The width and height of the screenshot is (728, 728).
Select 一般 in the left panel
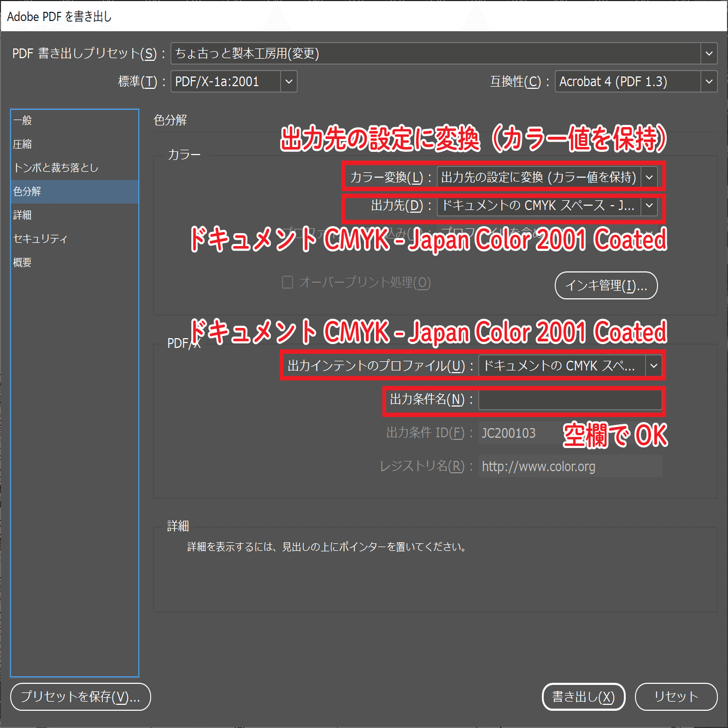75,121
